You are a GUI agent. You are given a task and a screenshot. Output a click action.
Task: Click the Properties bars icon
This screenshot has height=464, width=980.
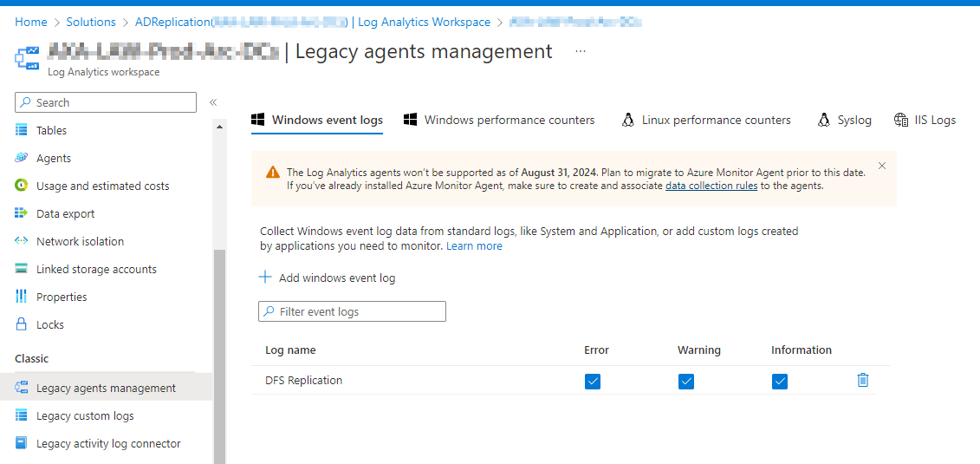[22, 297]
